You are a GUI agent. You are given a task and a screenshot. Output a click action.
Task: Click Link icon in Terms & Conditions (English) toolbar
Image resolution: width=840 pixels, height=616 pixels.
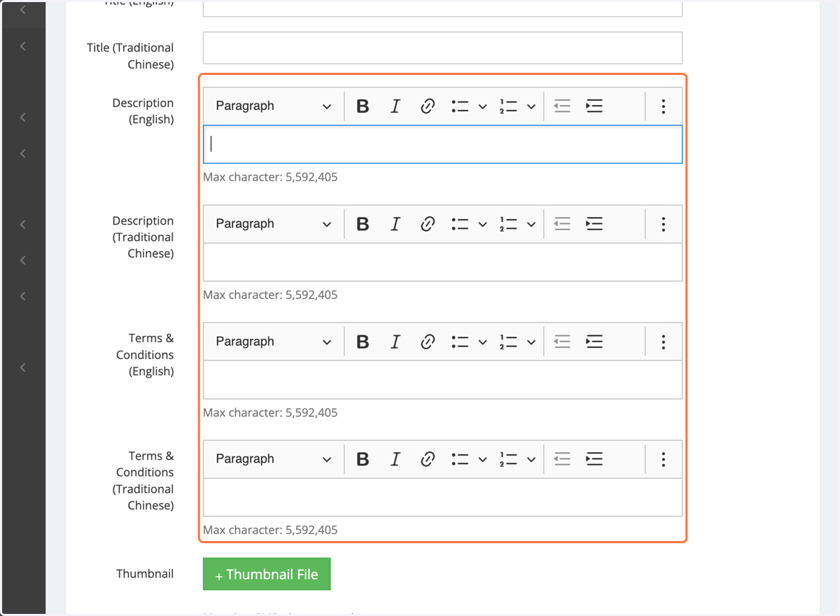coord(428,342)
